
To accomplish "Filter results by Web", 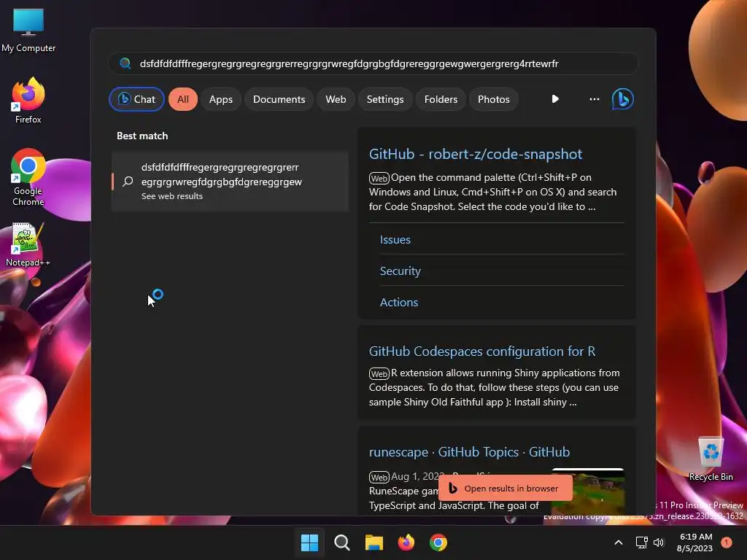I will pos(336,99).
